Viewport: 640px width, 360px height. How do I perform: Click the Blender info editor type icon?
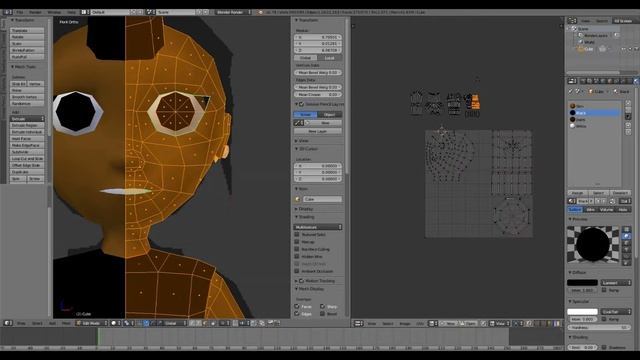click(7, 12)
